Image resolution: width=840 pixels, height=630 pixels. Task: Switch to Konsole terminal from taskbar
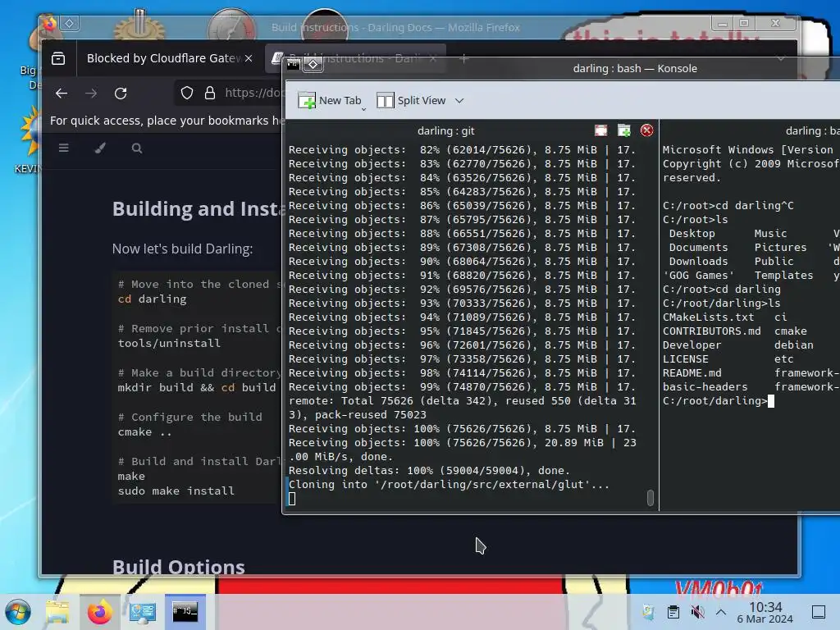pos(185,612)
